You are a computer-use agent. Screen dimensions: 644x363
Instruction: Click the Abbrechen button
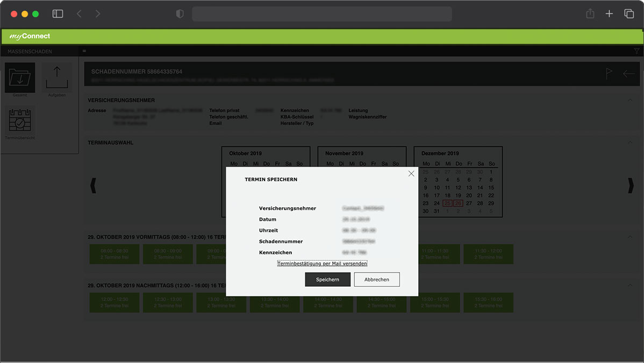click(x=376, y=280)
